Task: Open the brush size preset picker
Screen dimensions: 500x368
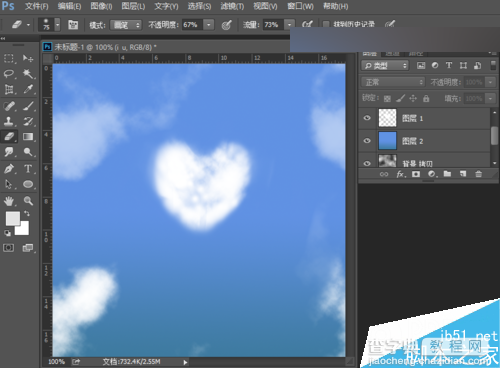Action: pos(57,25)
